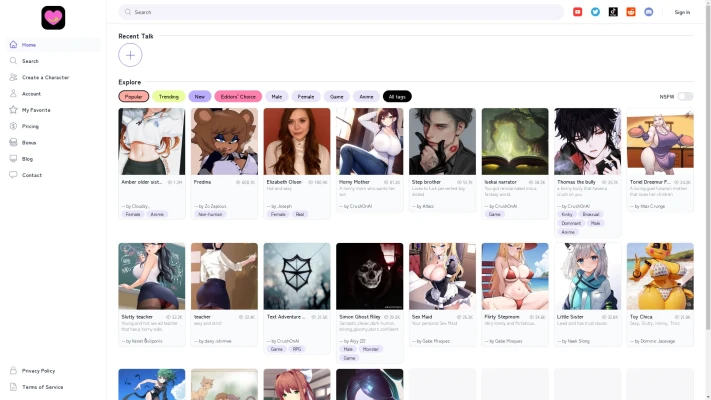
Task: Click the magnifier icon in search bar
Action: (x=128, y=12)
